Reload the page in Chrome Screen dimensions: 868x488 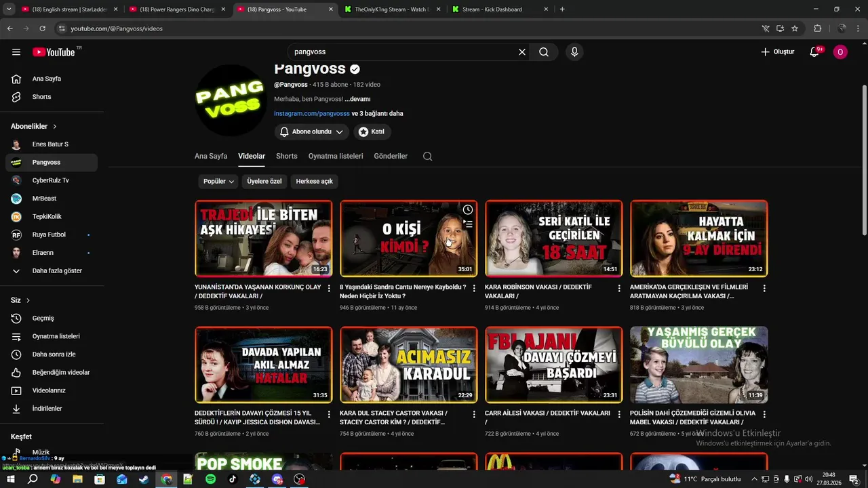[42, 28]
